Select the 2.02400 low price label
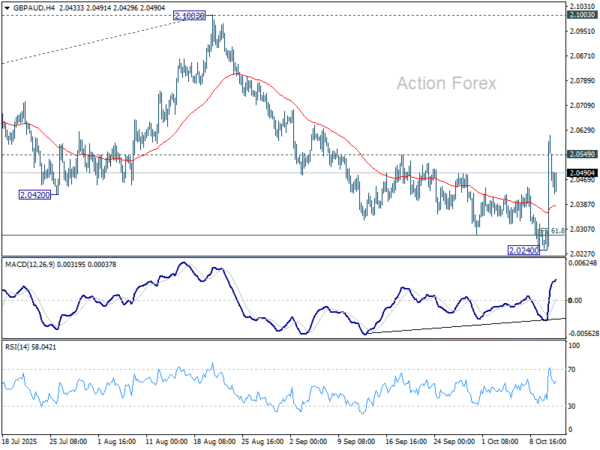The width and height of the screenshot is (600, 450). [x=523, y=251]
